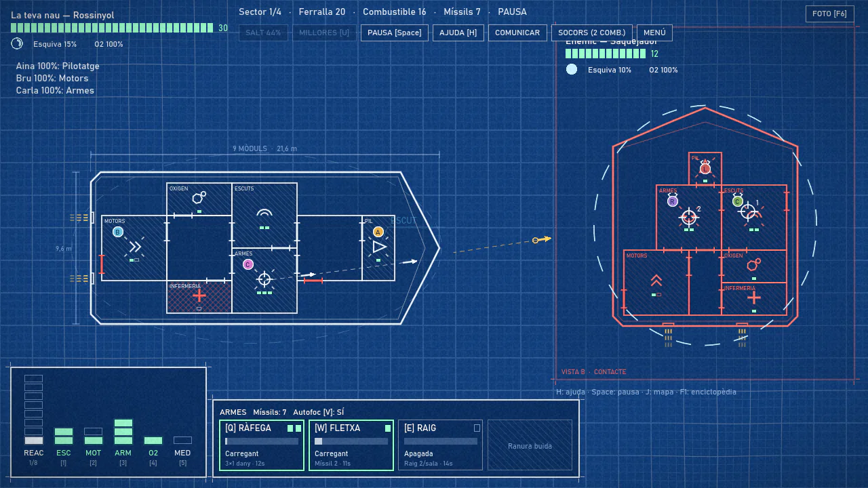Target the enemy Armes room crosshair
Viewport: 868px width, 488px height.
pyautogui.click(x=688, y=217)
